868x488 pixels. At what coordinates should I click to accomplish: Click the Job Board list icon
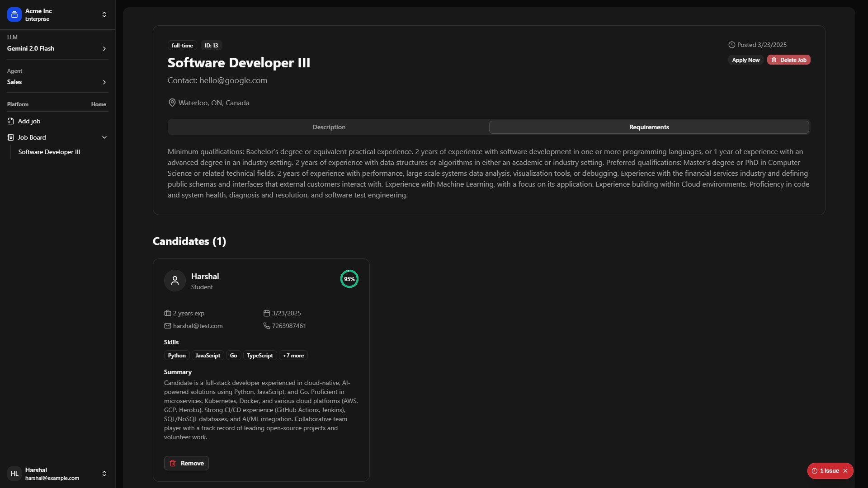11,137
